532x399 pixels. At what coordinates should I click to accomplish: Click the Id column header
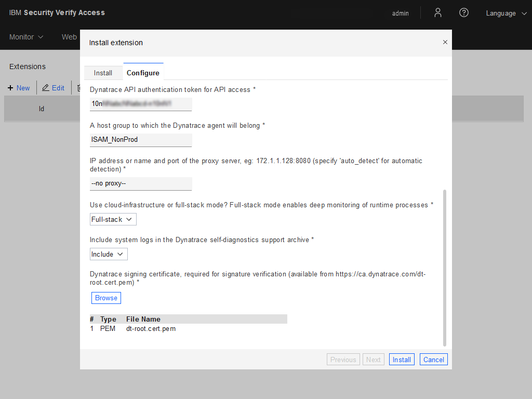(x=42, y=109)
